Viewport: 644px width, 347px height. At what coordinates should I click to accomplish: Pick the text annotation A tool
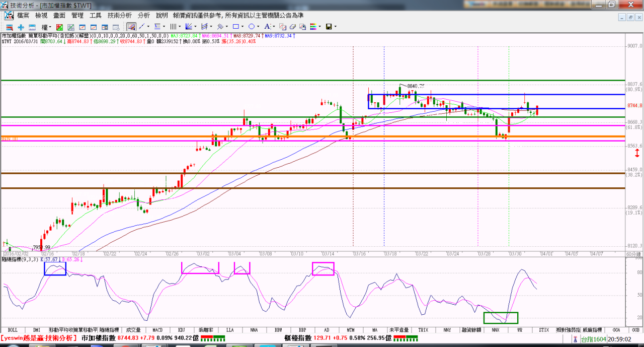(x=267, y=27)
